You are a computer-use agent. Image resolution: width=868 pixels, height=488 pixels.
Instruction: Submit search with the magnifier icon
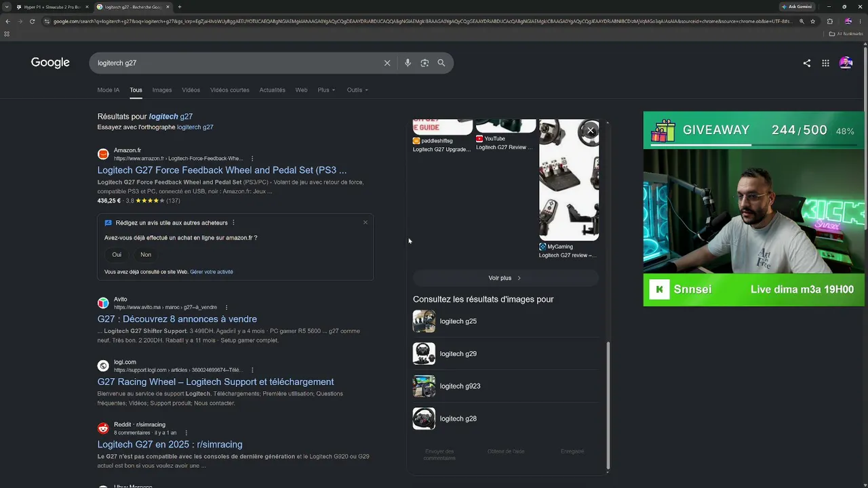click(x=441, y=63)
